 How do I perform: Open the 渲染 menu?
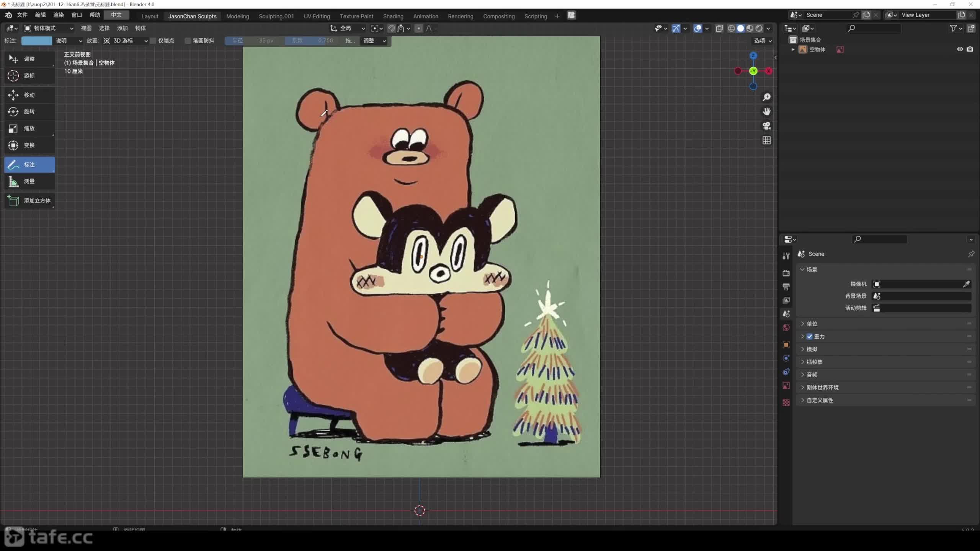pyautogui.click(x=59, y=15)
